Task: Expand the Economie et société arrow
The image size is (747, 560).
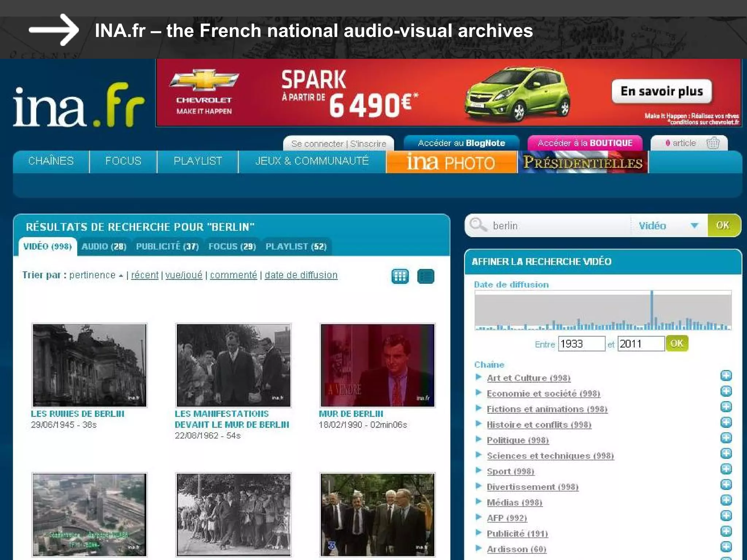Action: [479, 393]
